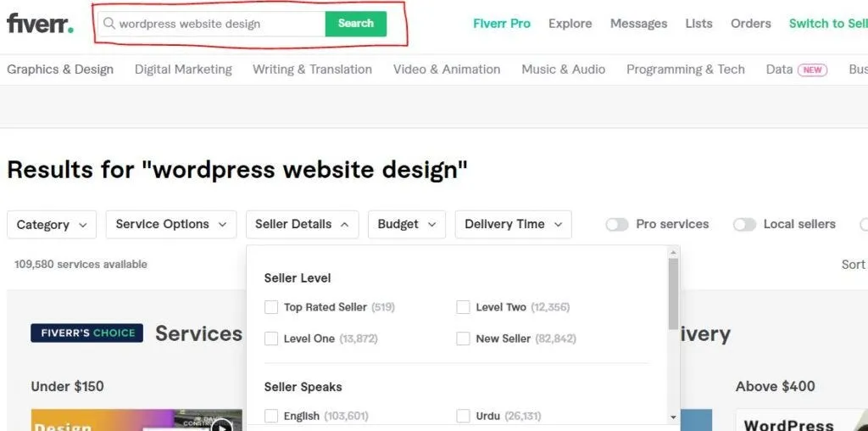Open Digital Marketing category
Image resolution: width=868 pixels, height=431 pixels.
point(183,70)
